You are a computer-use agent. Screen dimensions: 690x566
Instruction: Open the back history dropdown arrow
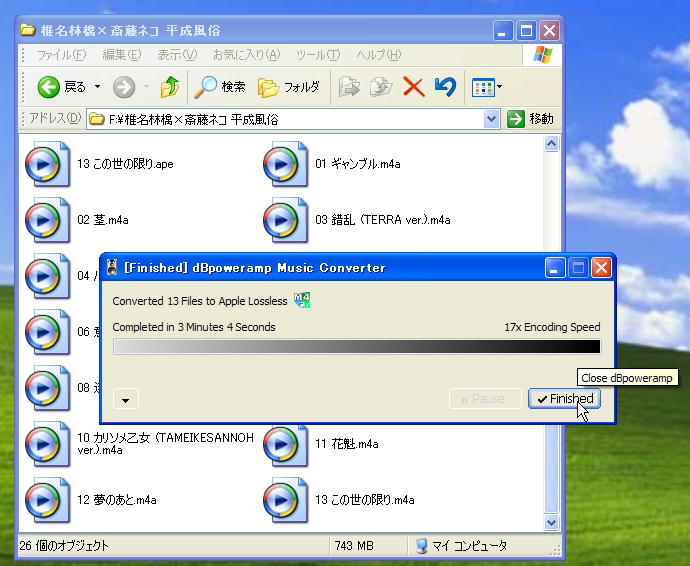pyautogui.click(x=97, y=87)
